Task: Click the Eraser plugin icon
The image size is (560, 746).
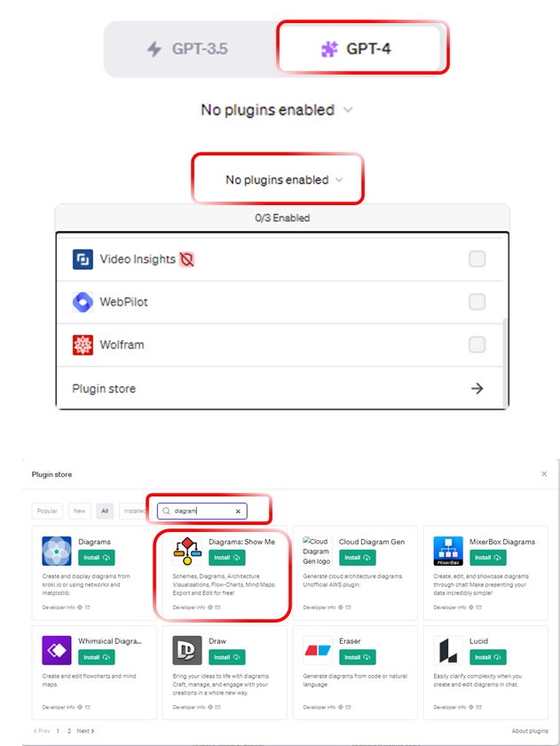Action: 318,650
